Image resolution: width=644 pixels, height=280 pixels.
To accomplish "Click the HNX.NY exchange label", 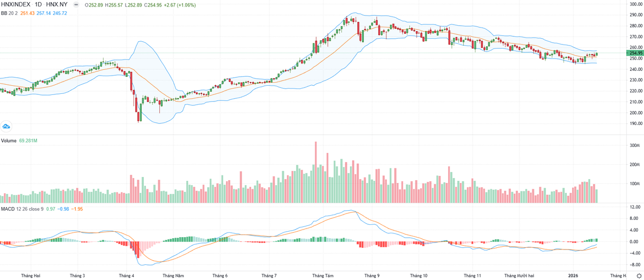I will (x=56, y=4).
